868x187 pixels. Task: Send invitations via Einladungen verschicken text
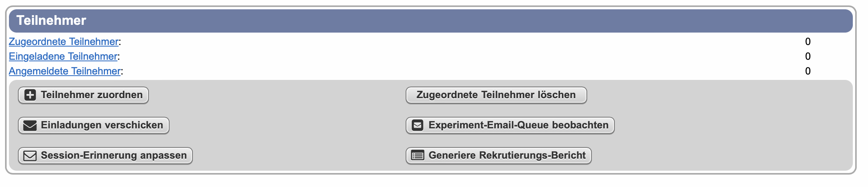tap(102, 125)
